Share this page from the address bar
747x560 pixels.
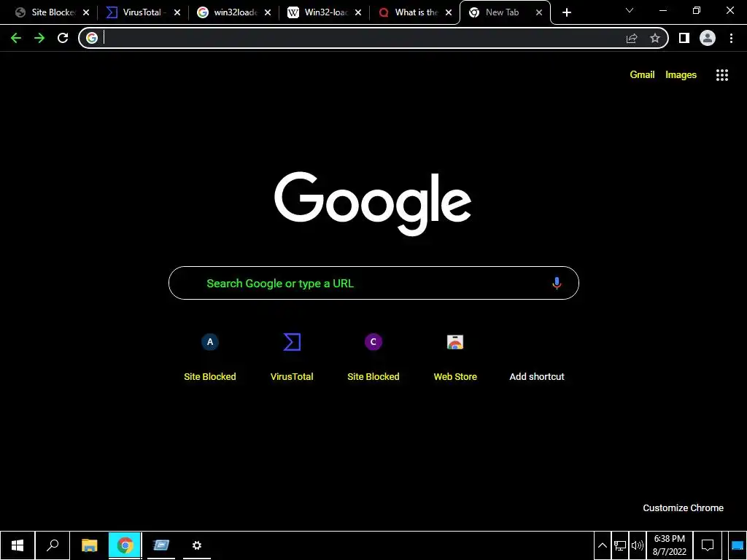632,38
